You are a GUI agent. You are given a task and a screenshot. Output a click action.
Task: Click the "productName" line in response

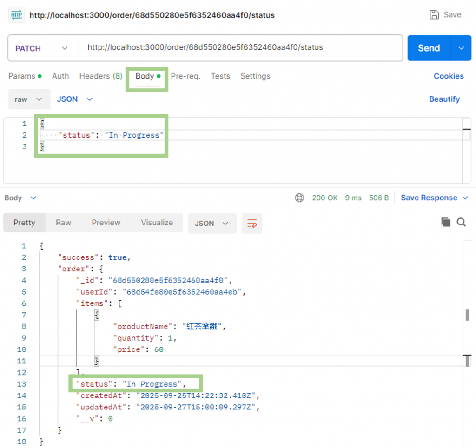pyautogui.click(x=170, y=327)
